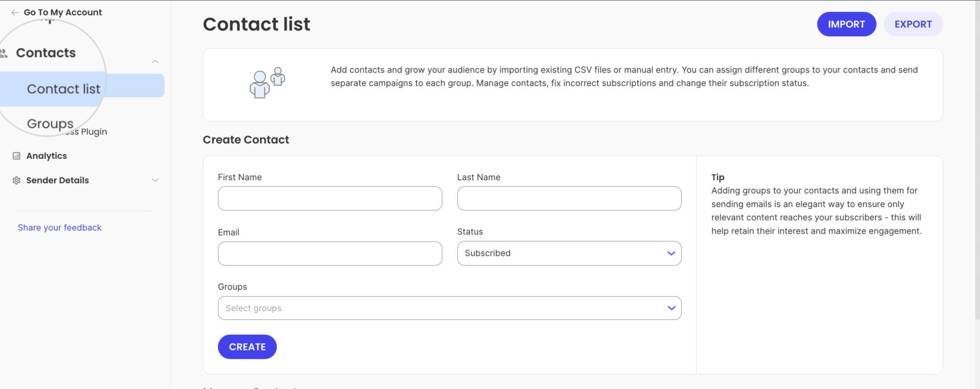Open Share your feedback link
This screenshot has width=980, height=389.
[60, 228]
